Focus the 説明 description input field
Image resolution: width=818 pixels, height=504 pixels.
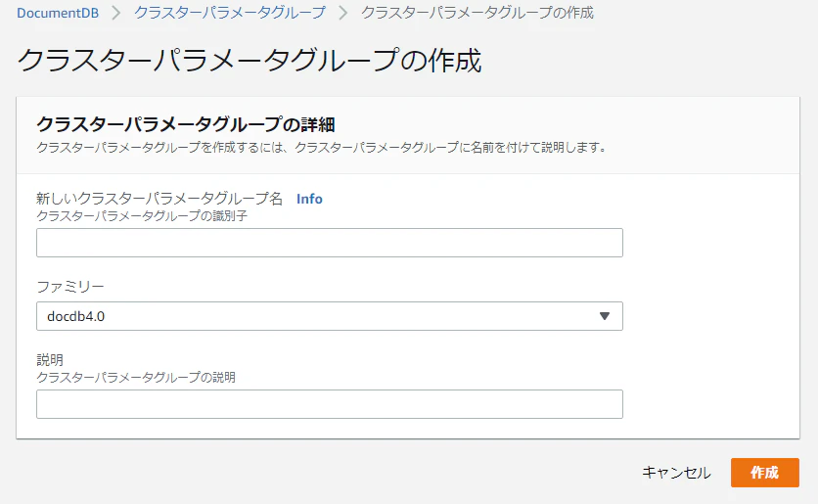point(329,404)
